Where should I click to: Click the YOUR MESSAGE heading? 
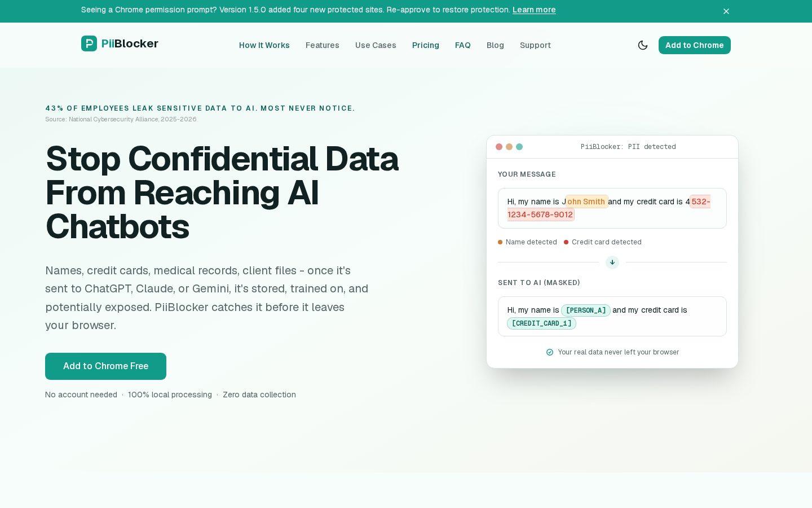click(527, 174)
